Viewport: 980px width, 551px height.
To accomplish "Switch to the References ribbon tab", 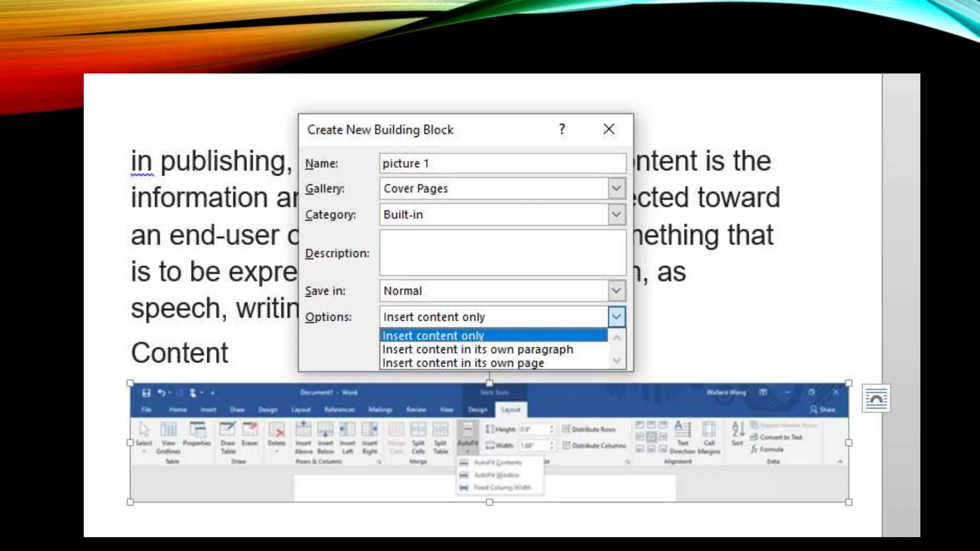I will coord(339,410).
